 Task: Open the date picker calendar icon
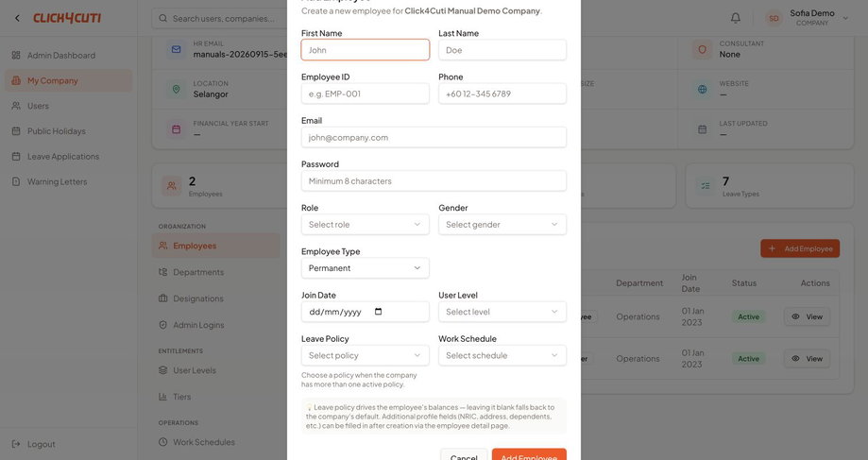(x=378, y=312)
